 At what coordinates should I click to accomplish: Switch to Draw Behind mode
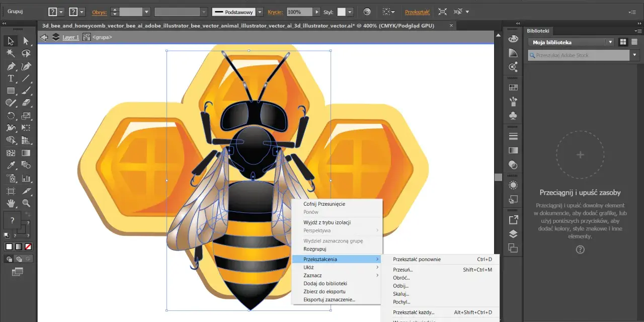19,259
